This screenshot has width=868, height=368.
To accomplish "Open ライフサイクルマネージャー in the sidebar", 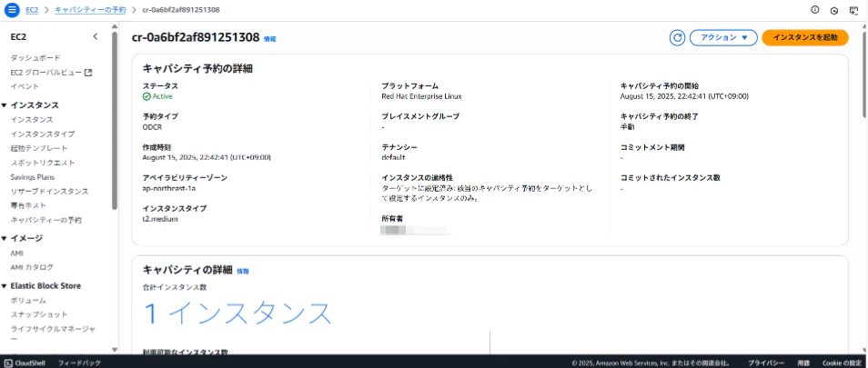I will point(53,333).
